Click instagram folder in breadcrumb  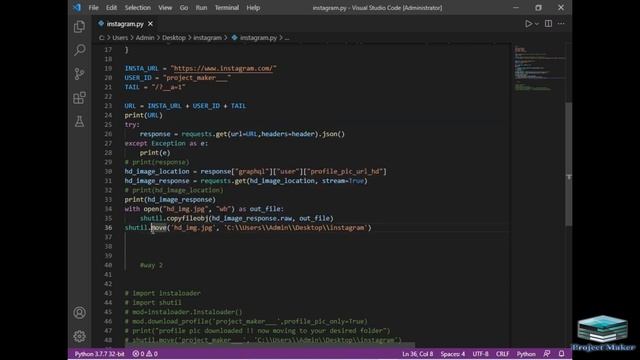point(207,38)
